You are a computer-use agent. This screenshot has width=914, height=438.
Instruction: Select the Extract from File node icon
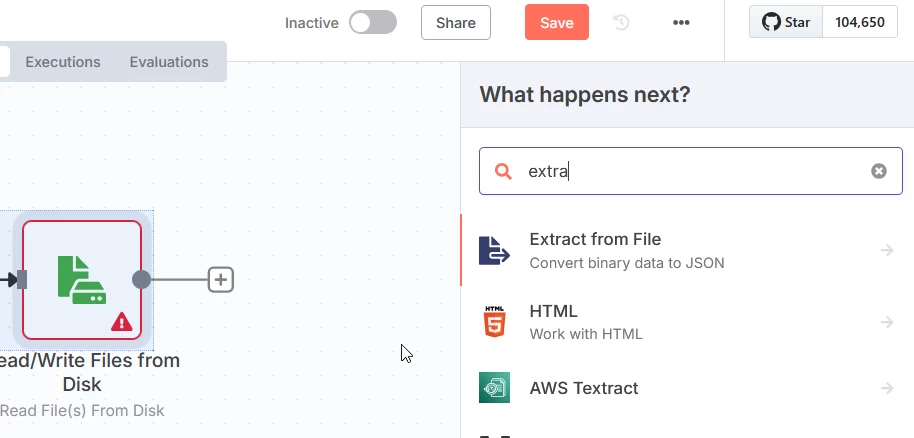495,250
